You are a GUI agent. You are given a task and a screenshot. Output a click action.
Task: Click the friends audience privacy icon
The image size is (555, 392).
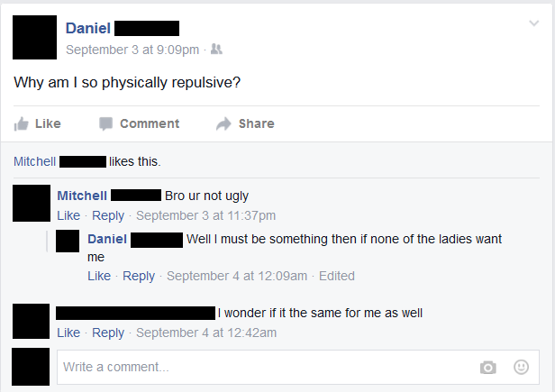pos(216,49)
